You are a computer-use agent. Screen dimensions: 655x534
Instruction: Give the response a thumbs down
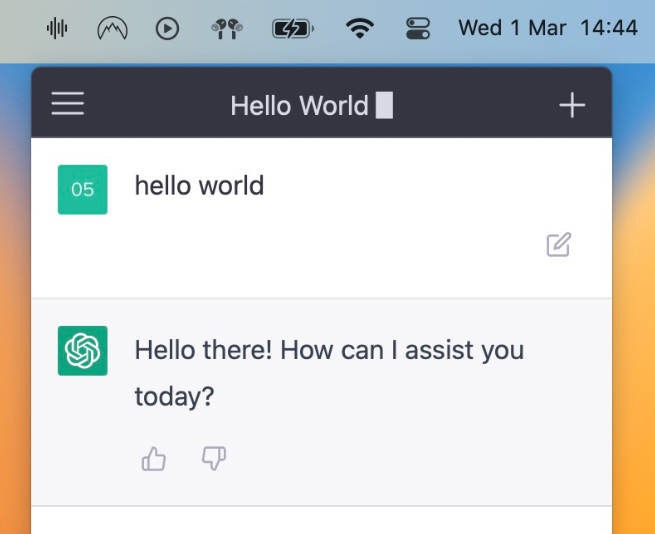[214, 459]
